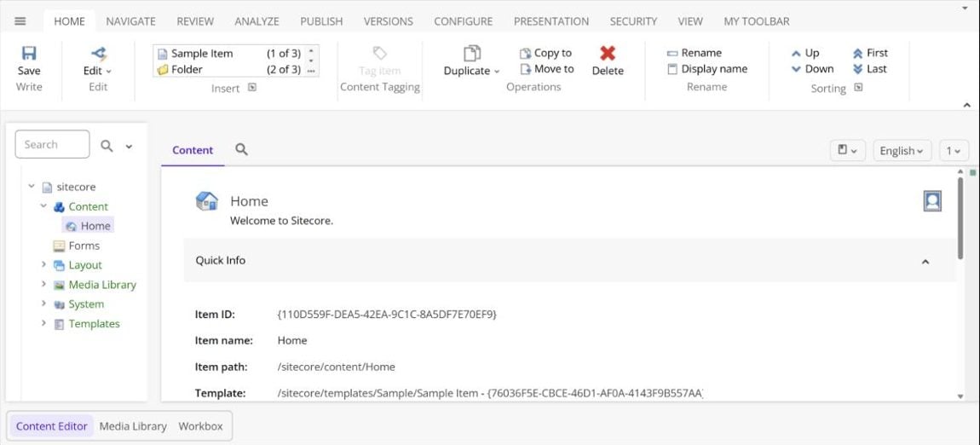
Task: Click the Save floppy disk icon
Action: coord(29,53)
